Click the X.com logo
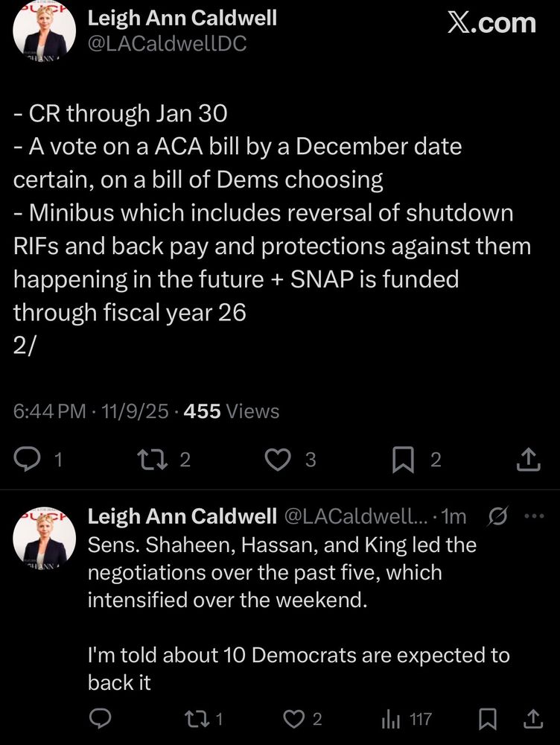Image resolution: width=560 pixels, height=745 pixels. point(491,22)
